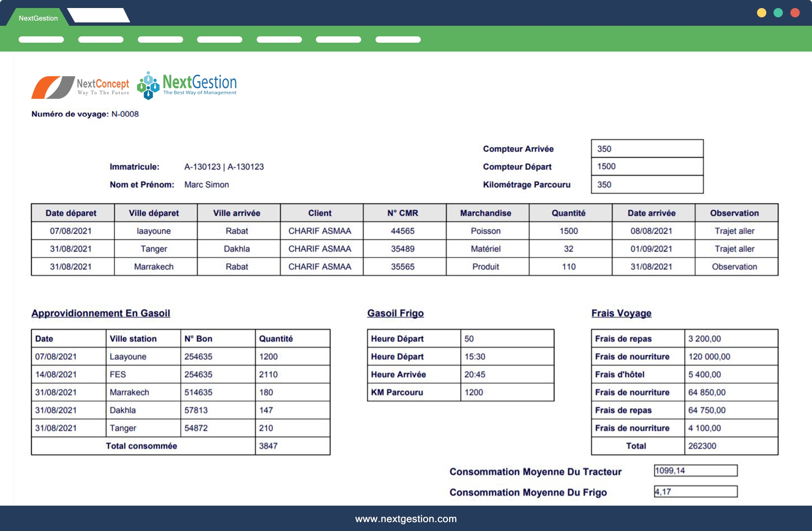Viewport: 812px width, 531px height.
Task: Select the NextGestion browser tab
Action: pyautogui.click(x=38, y=18)
